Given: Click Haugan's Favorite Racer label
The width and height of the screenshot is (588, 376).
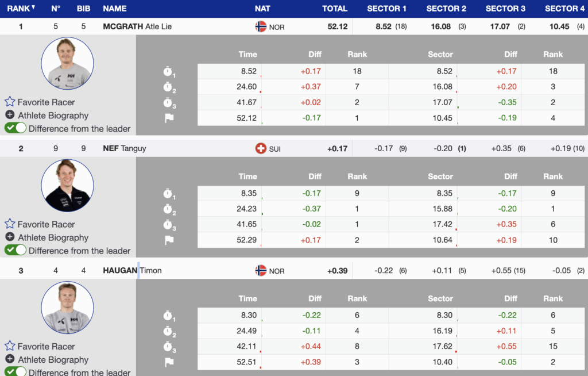Looking at the screenshot, I should tap(46, 346).
